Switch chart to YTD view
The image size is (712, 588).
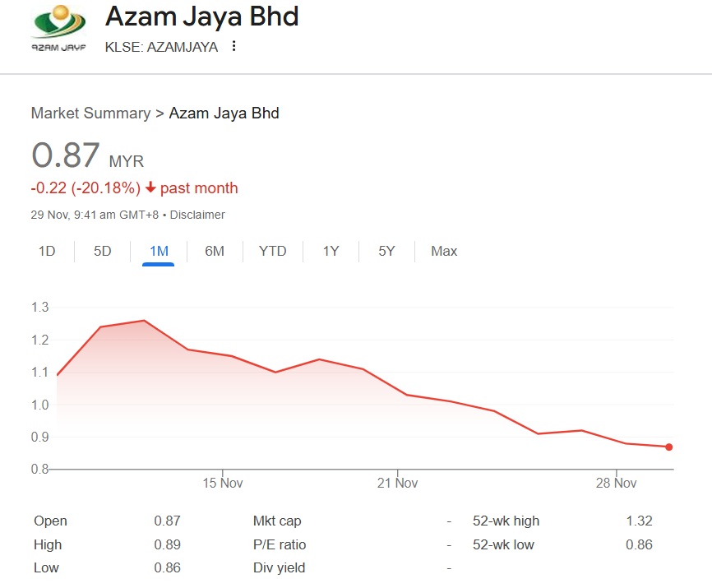pos(272,251)
